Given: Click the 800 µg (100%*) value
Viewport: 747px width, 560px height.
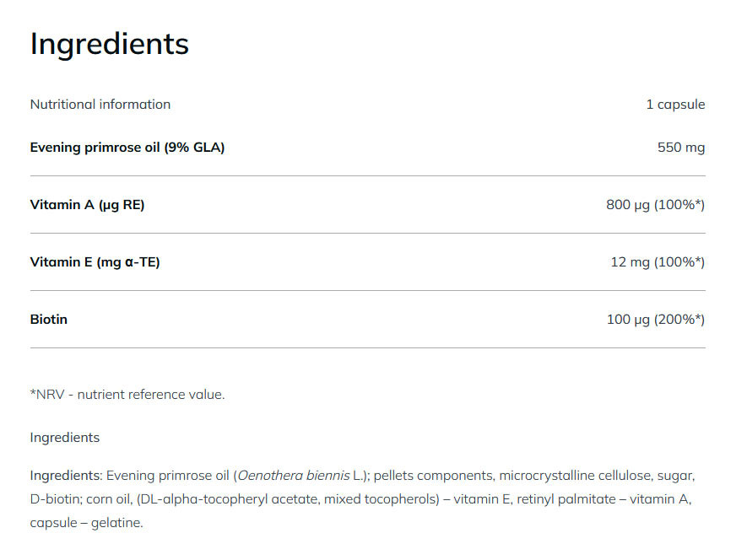Looking at the screenshot, I should pyautogui.click(x=655, y=205).
